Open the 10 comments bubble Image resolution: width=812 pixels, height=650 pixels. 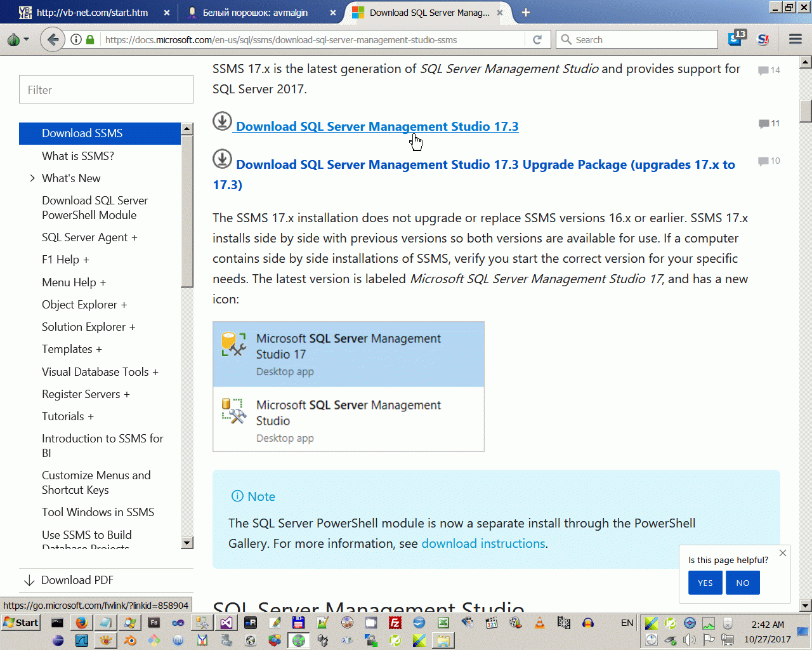point(769,161)
